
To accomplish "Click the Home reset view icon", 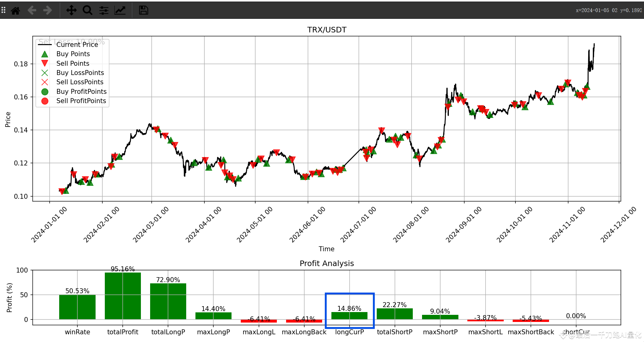I will (15, 10).
